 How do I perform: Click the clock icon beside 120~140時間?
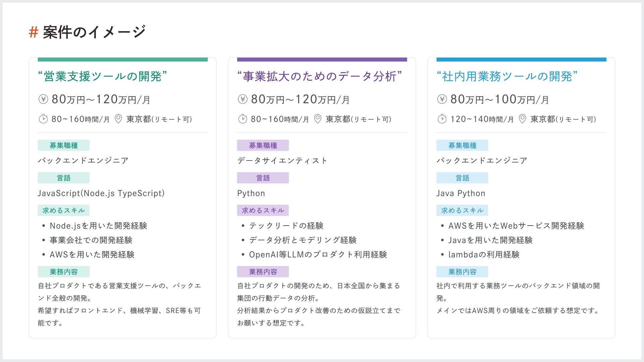(x=442, y=119)
